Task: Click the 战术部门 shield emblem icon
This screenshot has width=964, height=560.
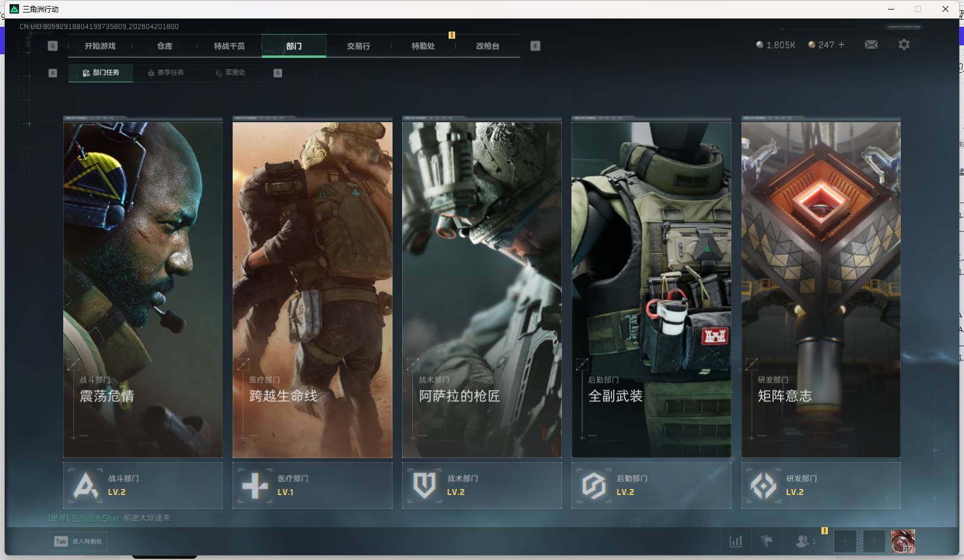Action: tap(424, 485)
